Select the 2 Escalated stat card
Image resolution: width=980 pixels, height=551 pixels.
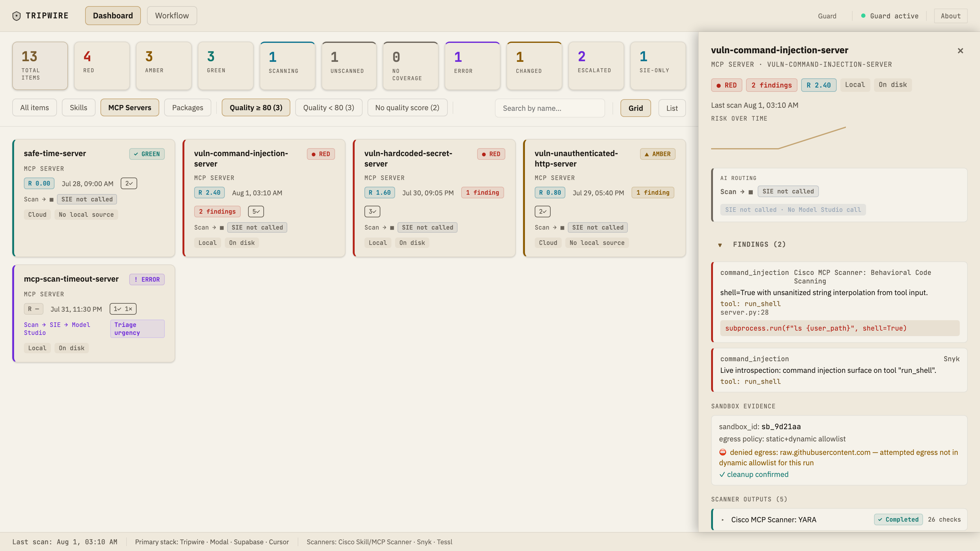coord(596,66)
